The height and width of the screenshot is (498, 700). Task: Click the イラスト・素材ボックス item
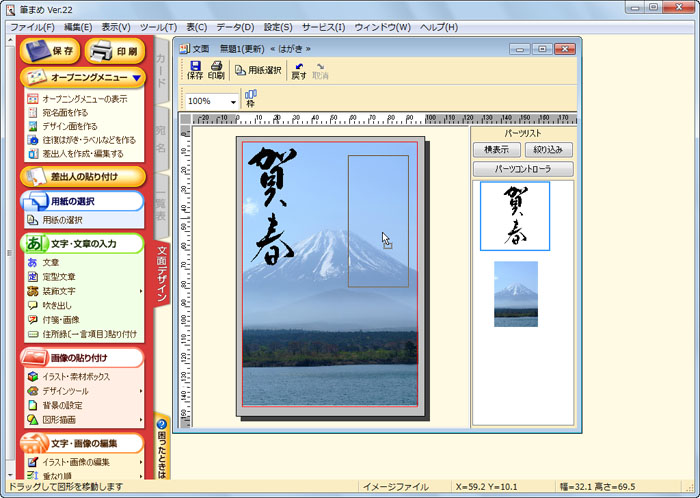point(76,377)
